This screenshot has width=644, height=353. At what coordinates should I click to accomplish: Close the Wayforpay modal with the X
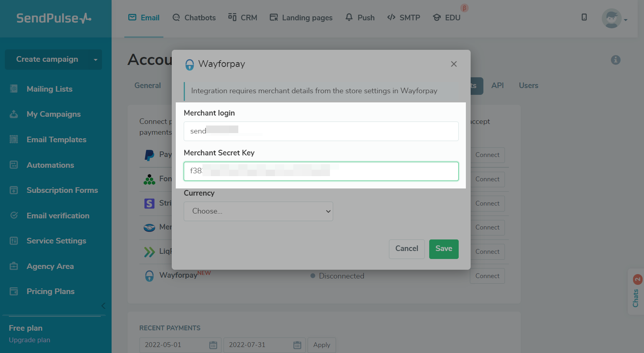454,64
